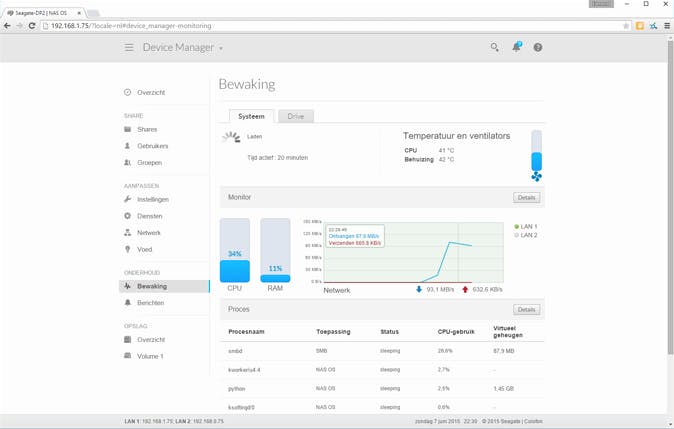Switch to the Drive tab
Image resolution: width=674 pixels, height=429 pixels.
click(x=296, y=116)
